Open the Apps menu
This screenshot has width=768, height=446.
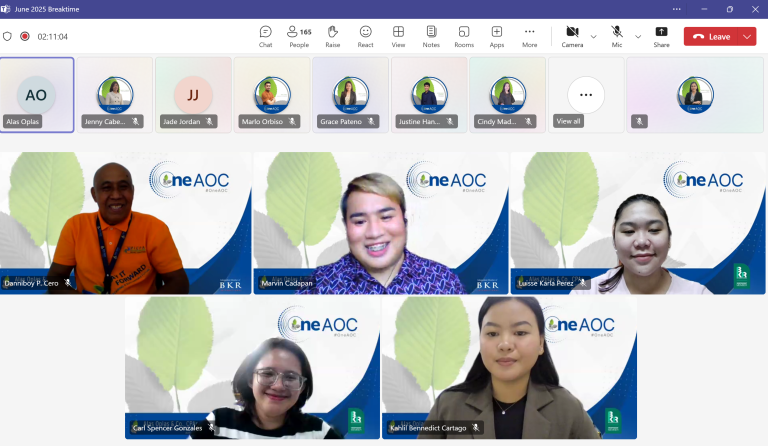(x=497, y=36)
